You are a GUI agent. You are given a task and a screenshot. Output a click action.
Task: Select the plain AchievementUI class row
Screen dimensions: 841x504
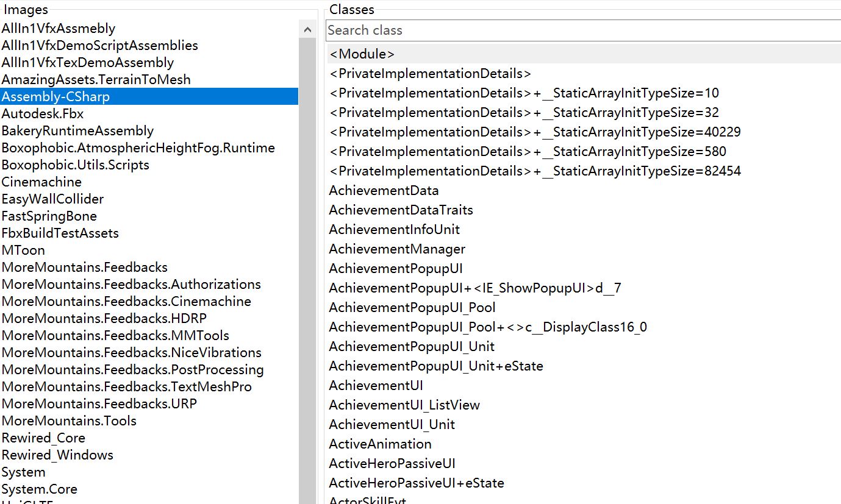pyautogui.click(x=584, y=385)
